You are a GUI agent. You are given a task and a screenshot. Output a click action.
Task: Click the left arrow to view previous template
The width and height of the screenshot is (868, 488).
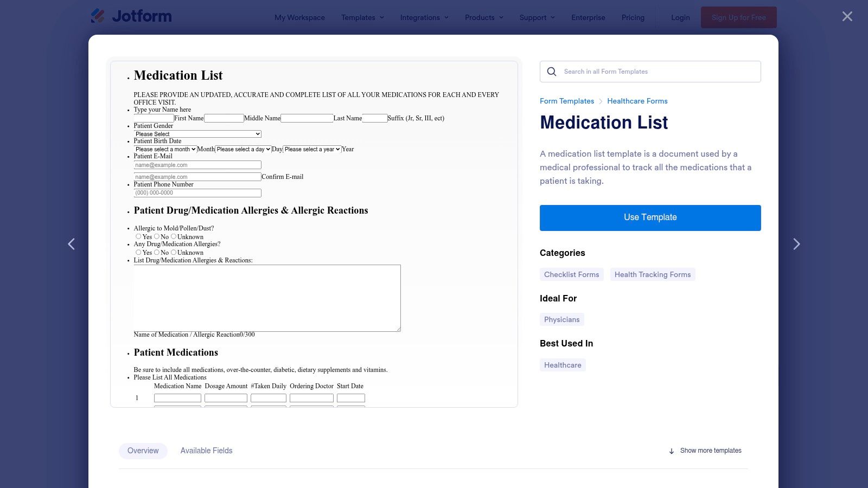coord(71,244)
